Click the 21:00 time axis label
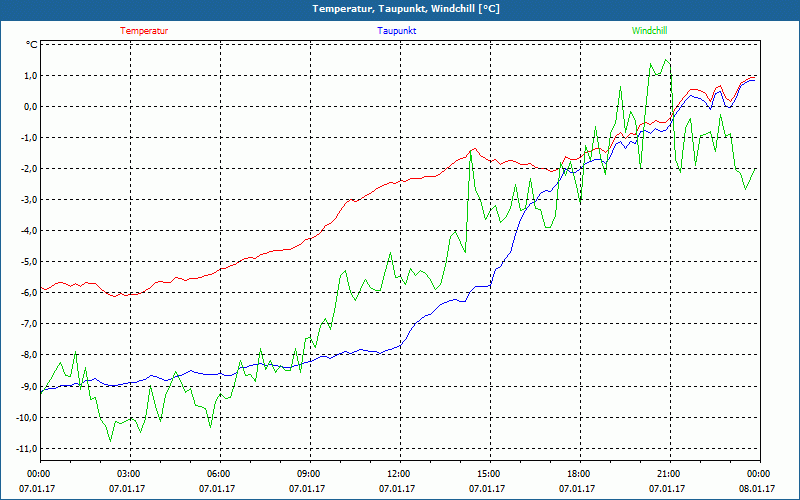Viewport: 800px width, 500px height. point(668,474)
